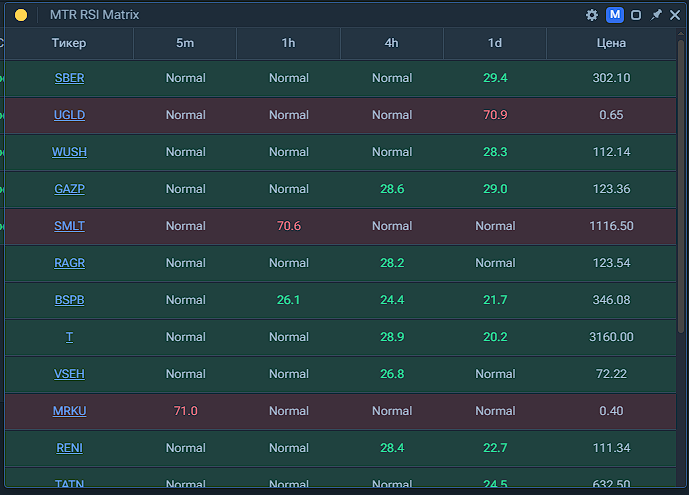Image resolution: width=689 pixels, height=495 pixels.
Task: Sort by the 1d column header
Action: [x=495, y=43]
